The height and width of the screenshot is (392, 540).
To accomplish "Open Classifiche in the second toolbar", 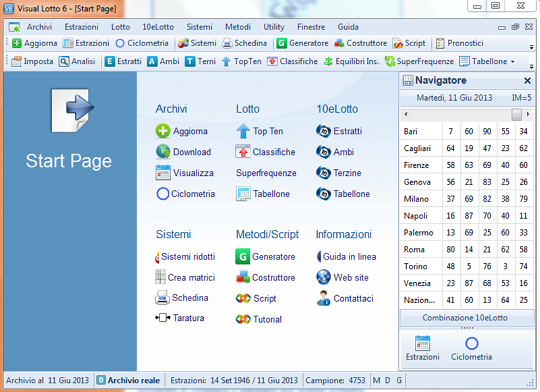I will (292, 61).
